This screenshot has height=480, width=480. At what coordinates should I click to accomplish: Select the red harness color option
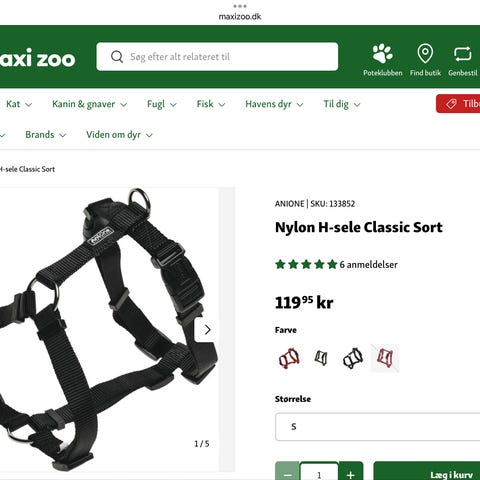click(289, 358)
